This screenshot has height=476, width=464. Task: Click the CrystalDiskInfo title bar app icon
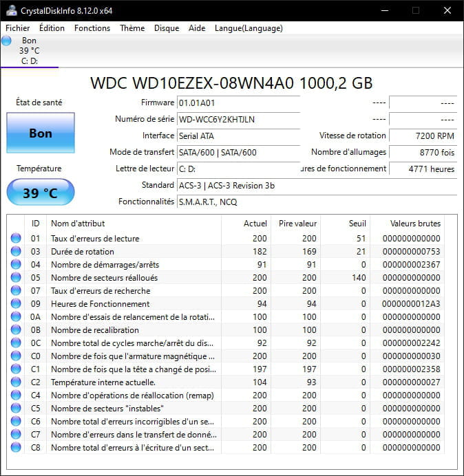coord(12,10)
